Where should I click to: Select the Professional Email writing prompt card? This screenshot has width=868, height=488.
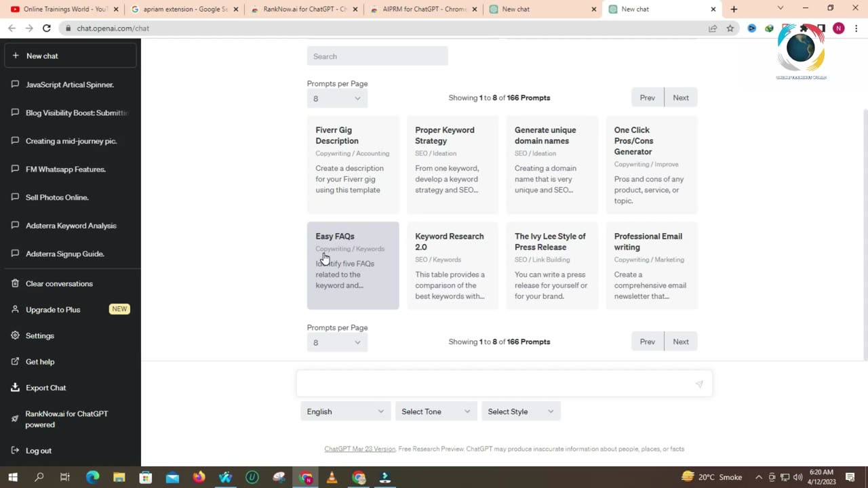pyautogui.click(x=652, y=266)
